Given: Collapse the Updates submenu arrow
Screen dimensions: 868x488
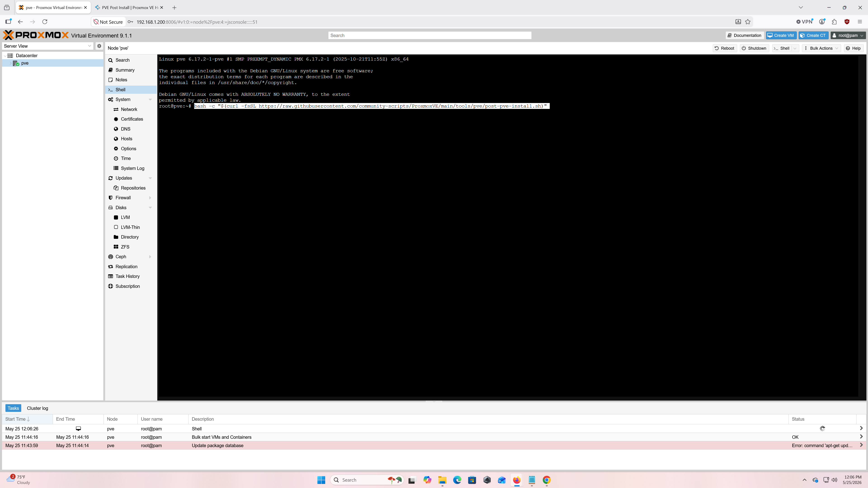Looking at the screenshot, I should point(150,178).
